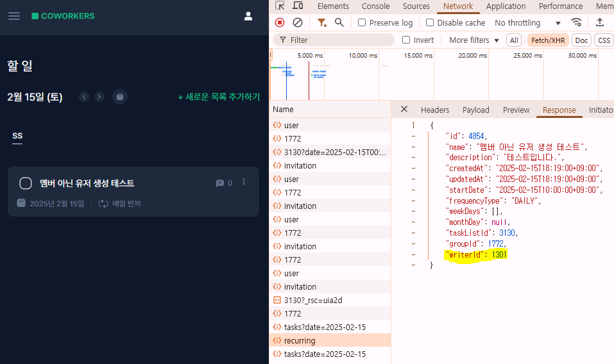Toggle the network filter funnel icon
Image resolution: width=614 pixels, height=364 pixels.
pyautogui.click(x=321, y=22)
